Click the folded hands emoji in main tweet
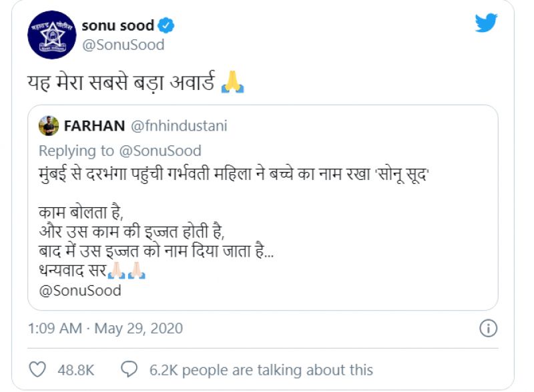This screenshot has width=534, height=392. tap(232, 83)
